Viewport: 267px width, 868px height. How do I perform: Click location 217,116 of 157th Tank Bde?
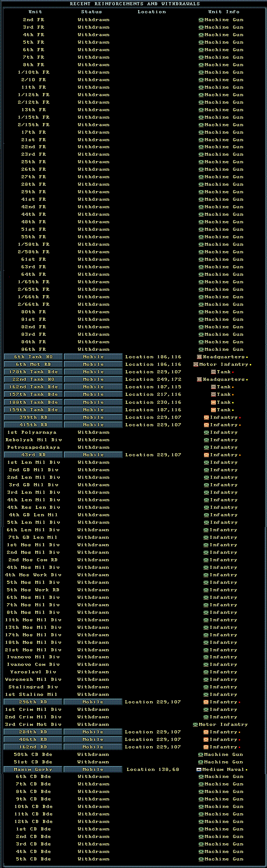coord(153,395)
